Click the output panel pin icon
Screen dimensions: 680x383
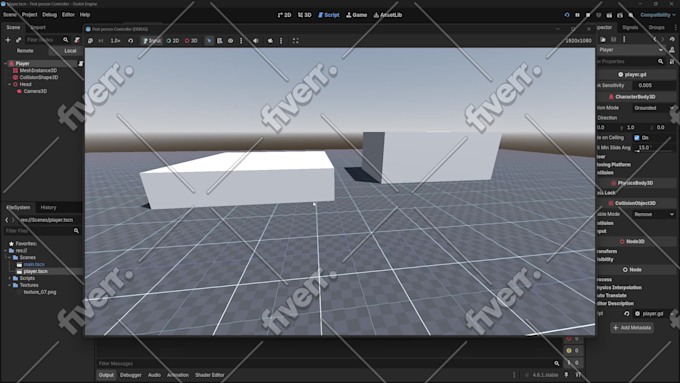click(566, 375)
